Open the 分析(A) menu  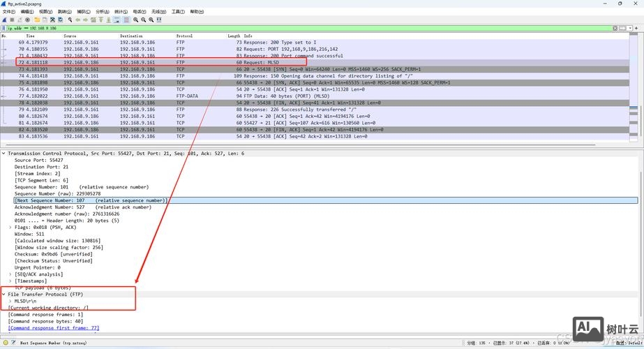(x=102, y=12)
